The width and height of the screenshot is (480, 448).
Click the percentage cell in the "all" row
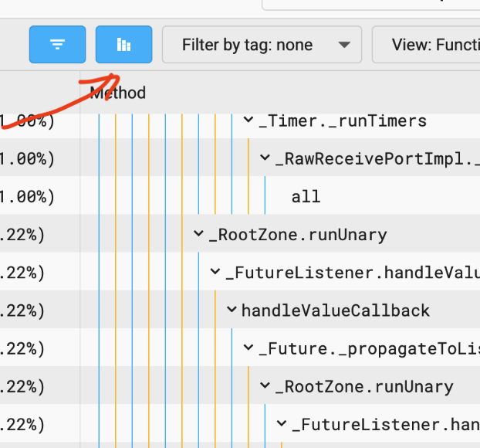click(x=27, y=197)
